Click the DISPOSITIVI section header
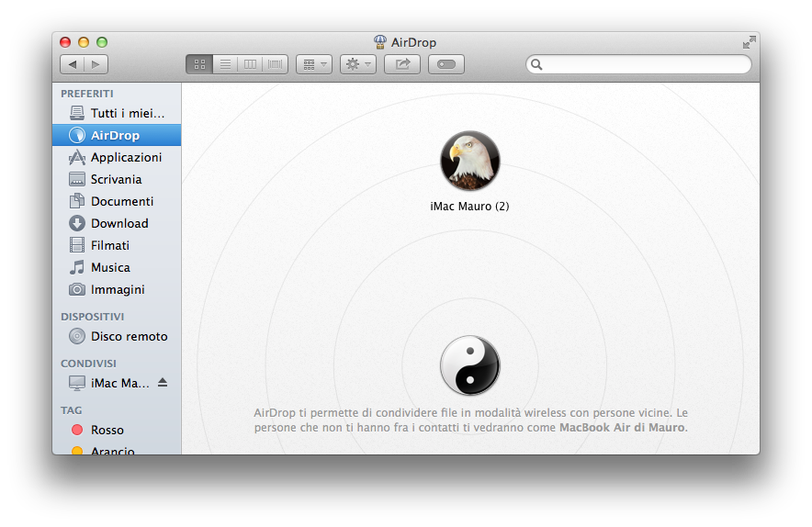 pyautogui.click(x=92, y=317)
